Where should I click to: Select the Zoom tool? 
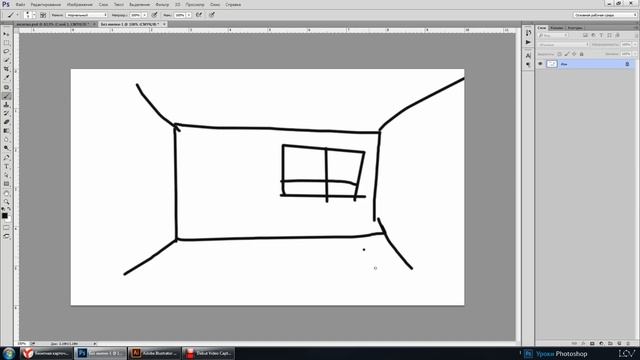click(6, 202)
